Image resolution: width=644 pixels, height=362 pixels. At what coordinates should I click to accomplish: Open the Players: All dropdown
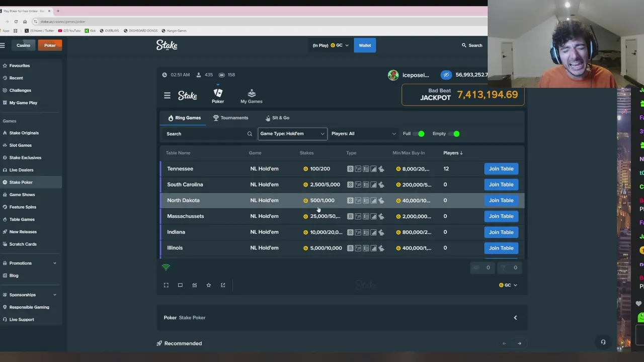[363, 134]
